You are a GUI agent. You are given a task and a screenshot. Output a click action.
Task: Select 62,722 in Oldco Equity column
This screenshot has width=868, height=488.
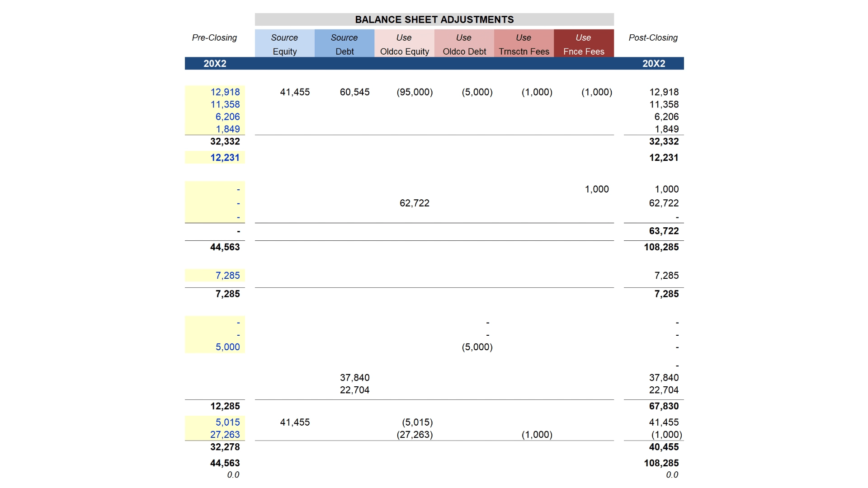(x=415, y=203)
